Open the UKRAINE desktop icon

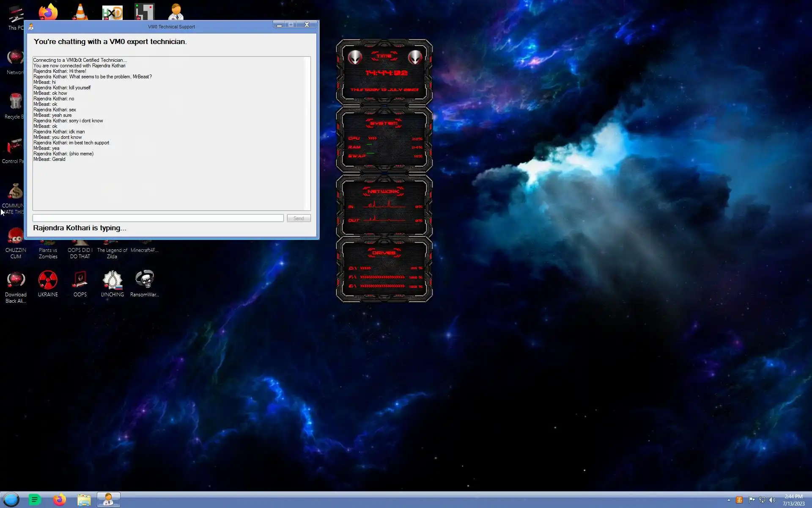pyautogui.click(x=48, y=281)
